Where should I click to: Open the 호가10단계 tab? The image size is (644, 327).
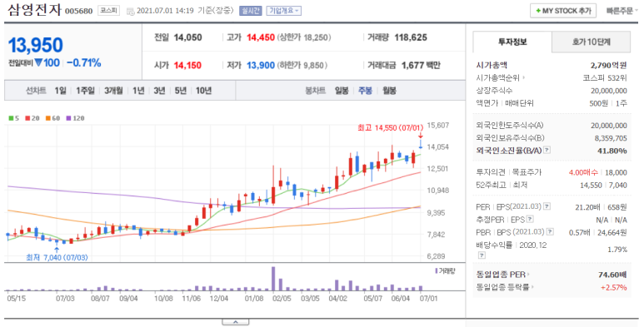pos(591,42)
